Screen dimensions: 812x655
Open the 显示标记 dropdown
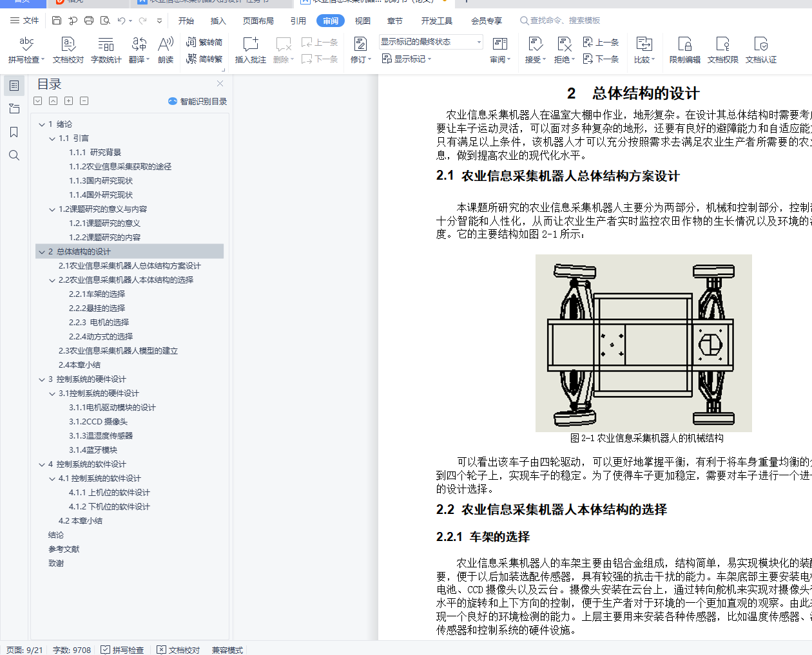coord(407,59)
